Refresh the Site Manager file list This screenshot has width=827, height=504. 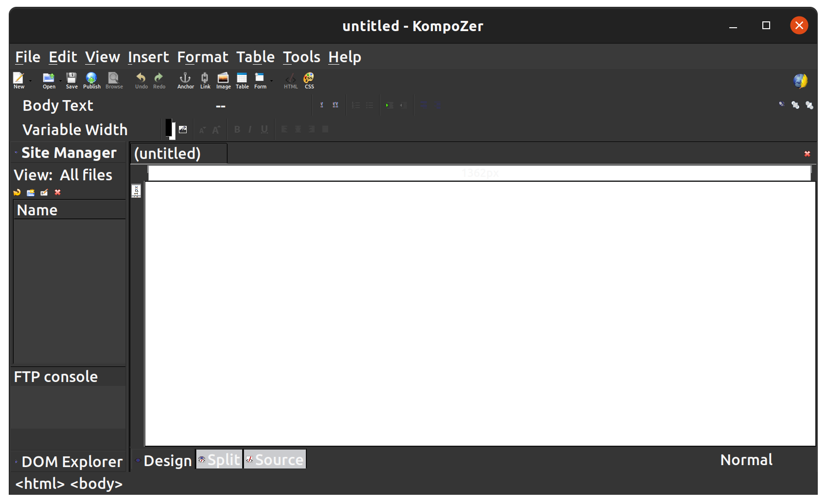tap(17, 192)
